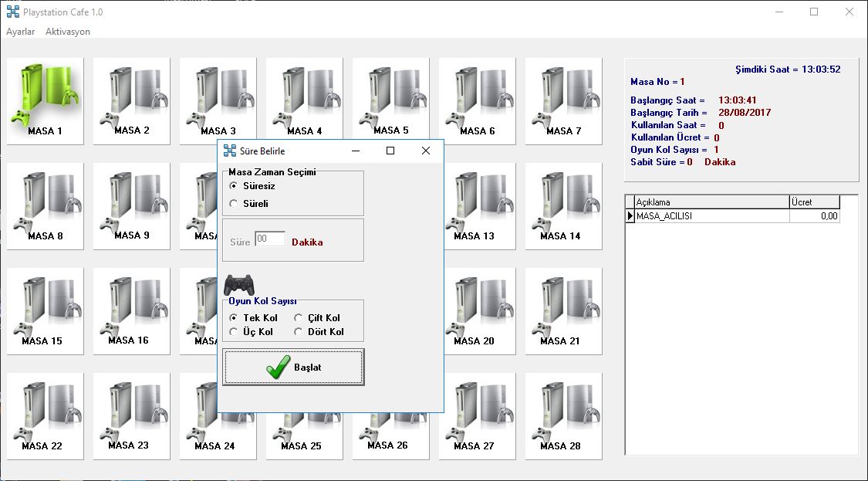Select the MASA 6 console icon
The image size is (868, 481).
pos(477,101)
